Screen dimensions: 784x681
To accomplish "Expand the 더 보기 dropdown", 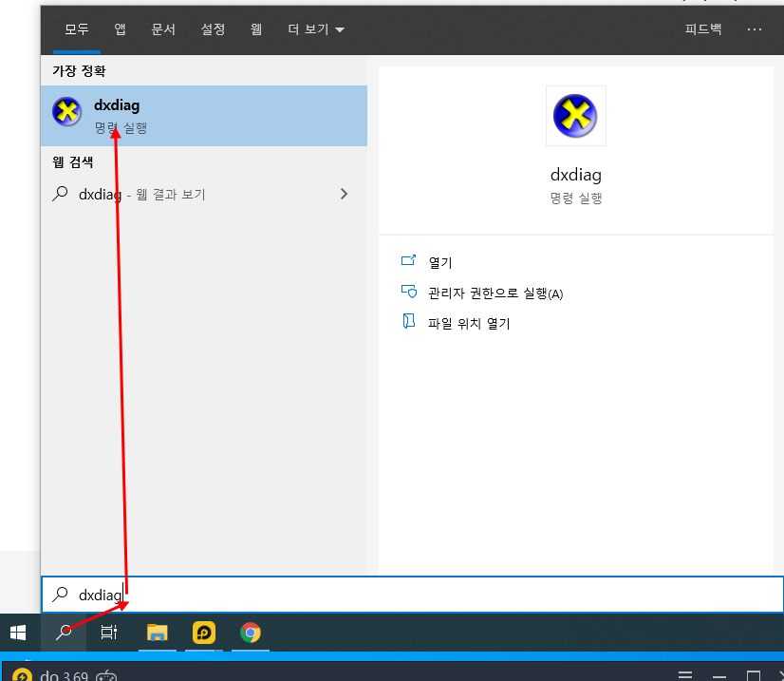I will click(316, 29).
